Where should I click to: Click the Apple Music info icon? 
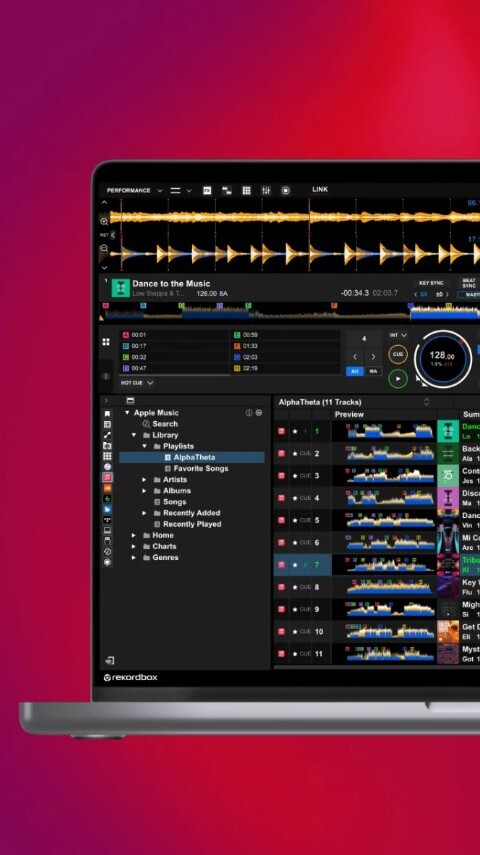[249, 413]
